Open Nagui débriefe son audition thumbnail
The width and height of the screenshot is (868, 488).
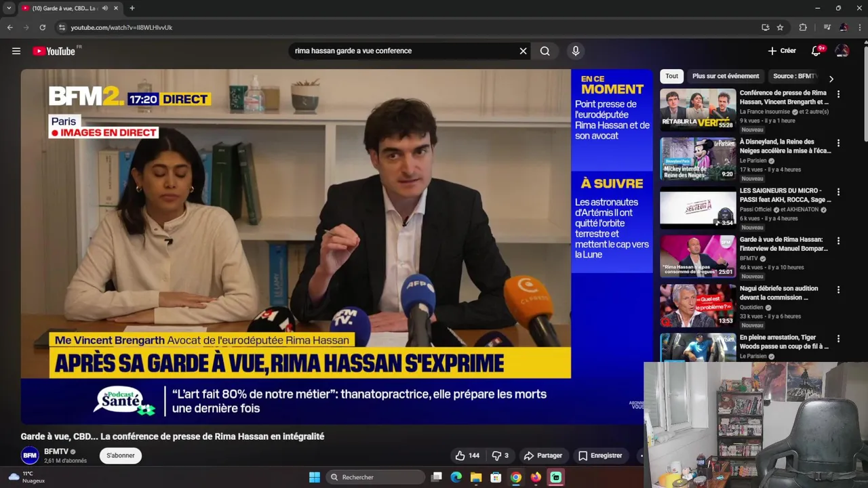[698, 305]
